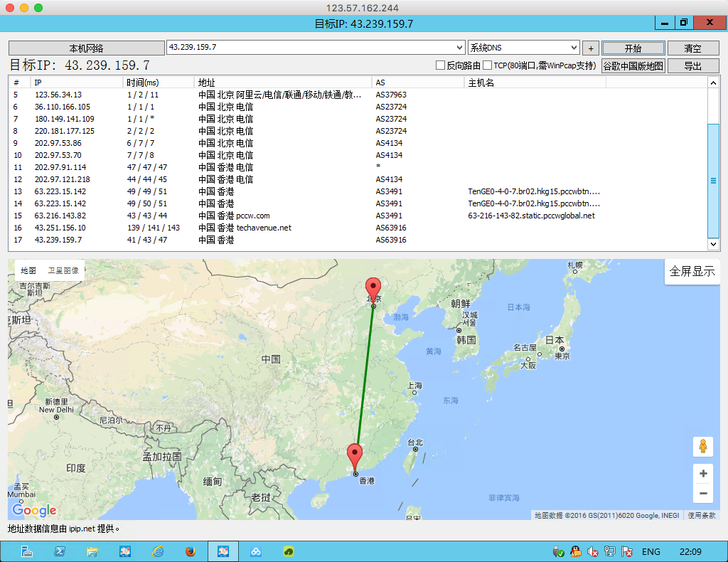Click the Hong Kong map marker pin

pyautogui.click(x=354, y=456)
